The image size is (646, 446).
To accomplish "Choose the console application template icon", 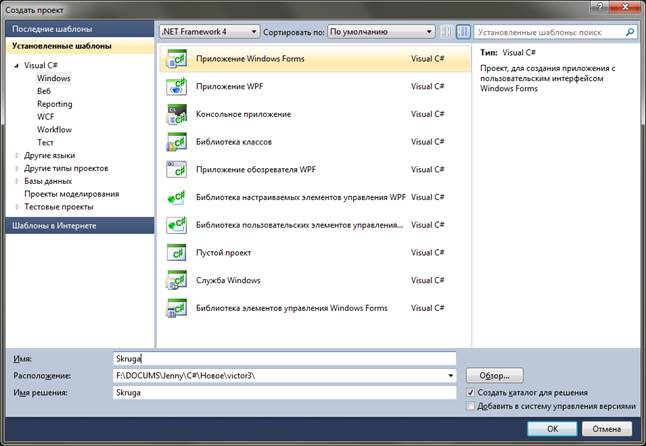I will point(177,114).
